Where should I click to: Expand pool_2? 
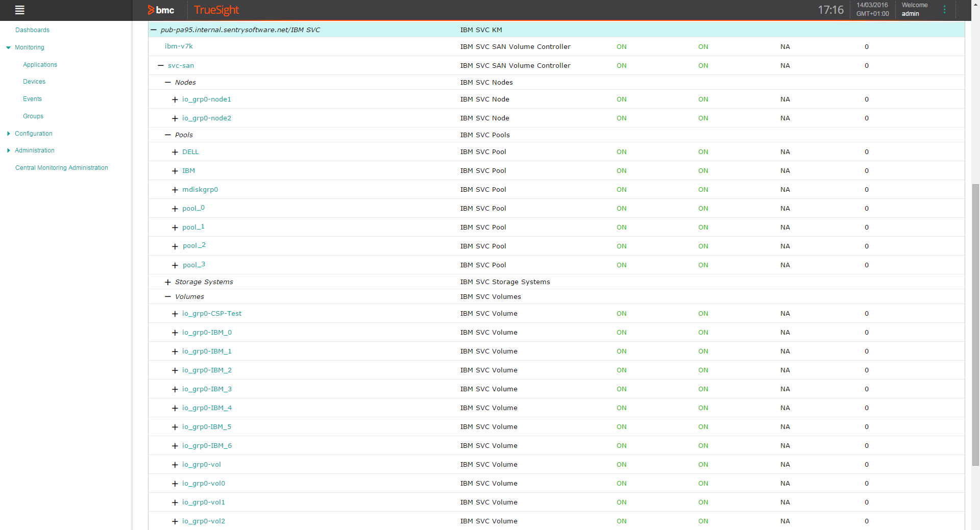point(175,246)
